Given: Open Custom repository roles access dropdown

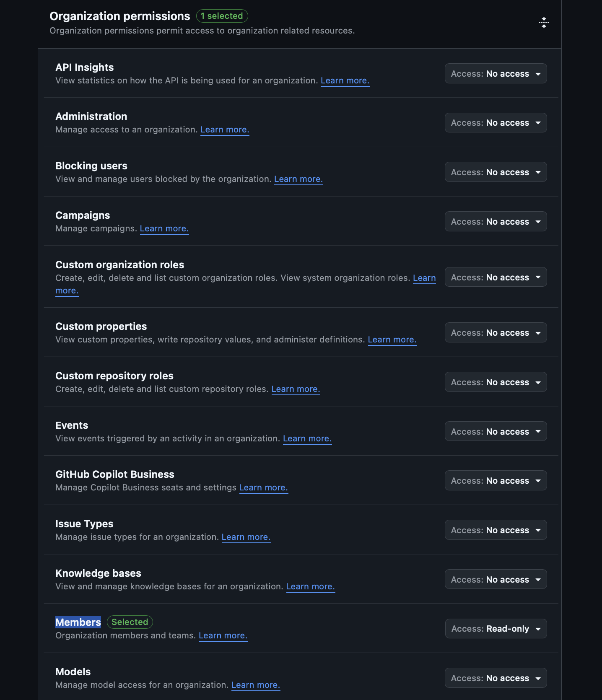Looking at the screenshot, I should coord(496,382).
